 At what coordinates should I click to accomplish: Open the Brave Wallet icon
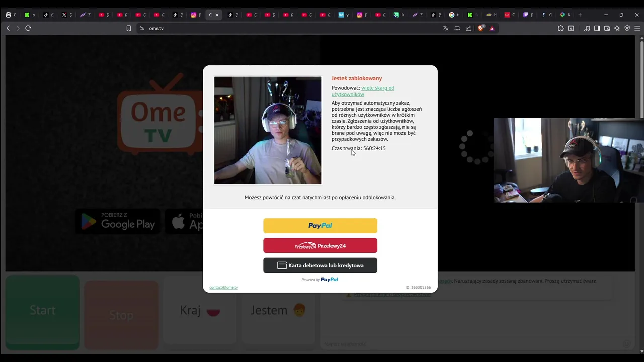click(607, 28)
